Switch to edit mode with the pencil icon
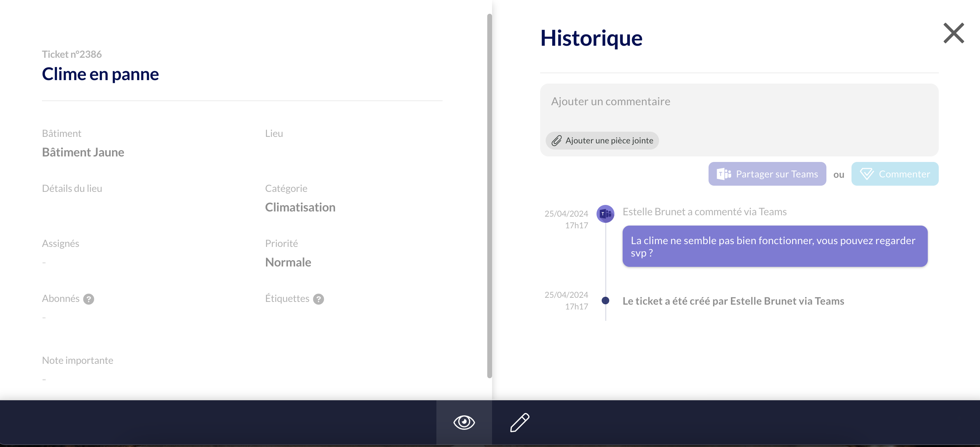 pos(519,422)
